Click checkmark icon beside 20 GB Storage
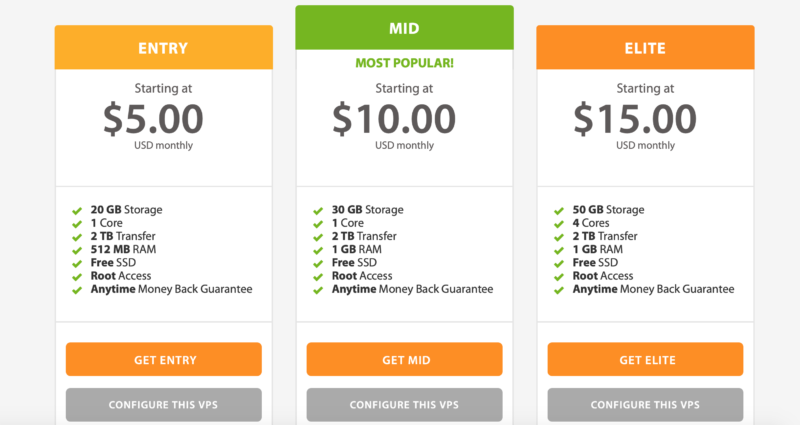Screen dimensions: 800x425 (x=77, y=211)
